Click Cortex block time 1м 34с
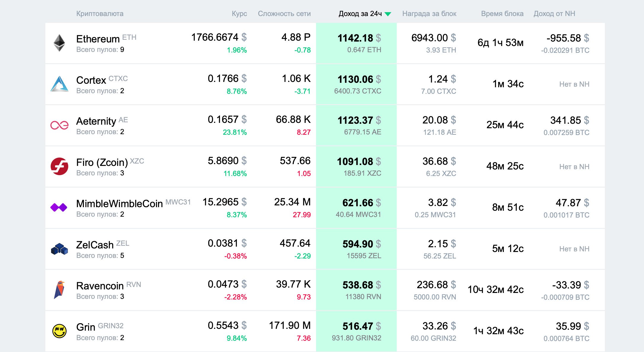 point(508,84)
